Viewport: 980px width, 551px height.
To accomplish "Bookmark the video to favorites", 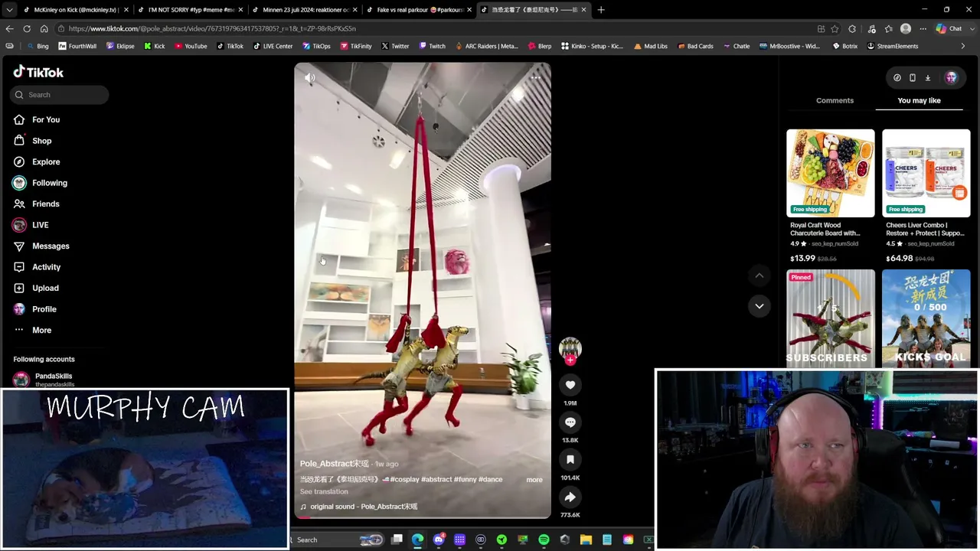I will [x=570, y=459].
